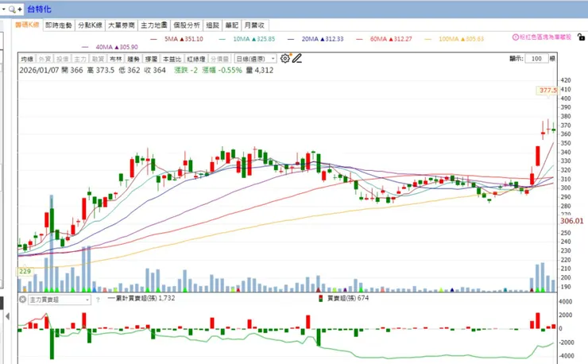
Task: Click the 收 364 closing price
Action: pyautogui.click(x=154, y=70)
